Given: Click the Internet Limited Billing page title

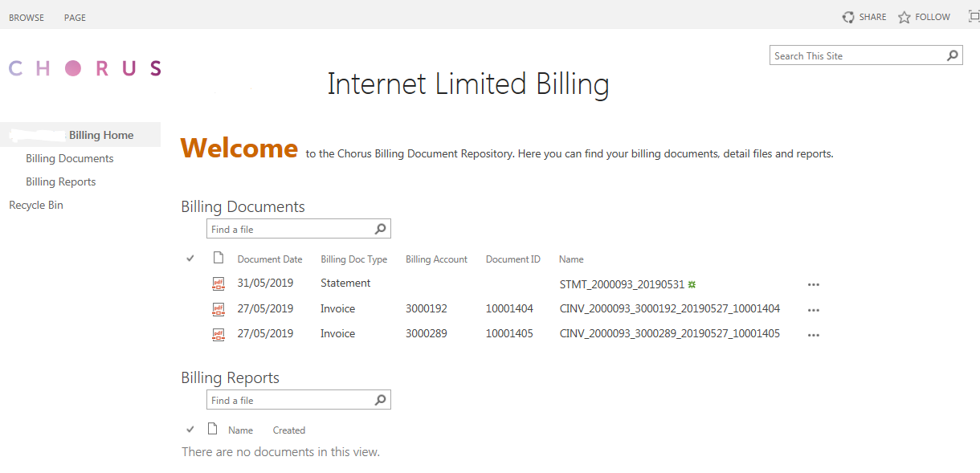Looking at the screenshot, I should click(x=468, y=84).
